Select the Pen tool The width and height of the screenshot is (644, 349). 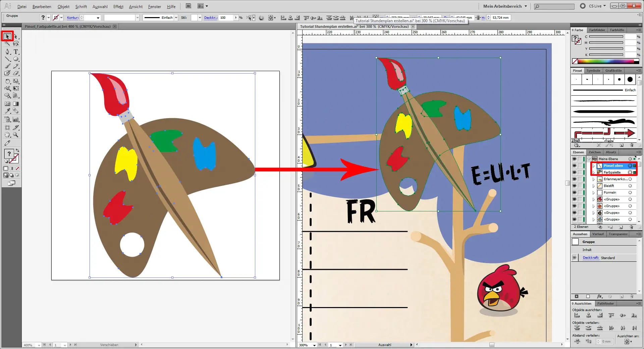click(x=7, y=52)
